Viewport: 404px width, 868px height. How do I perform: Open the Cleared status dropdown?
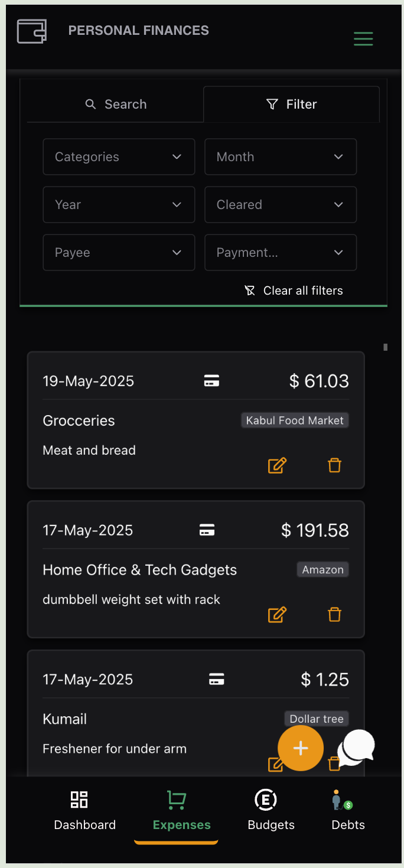(280, 204)
